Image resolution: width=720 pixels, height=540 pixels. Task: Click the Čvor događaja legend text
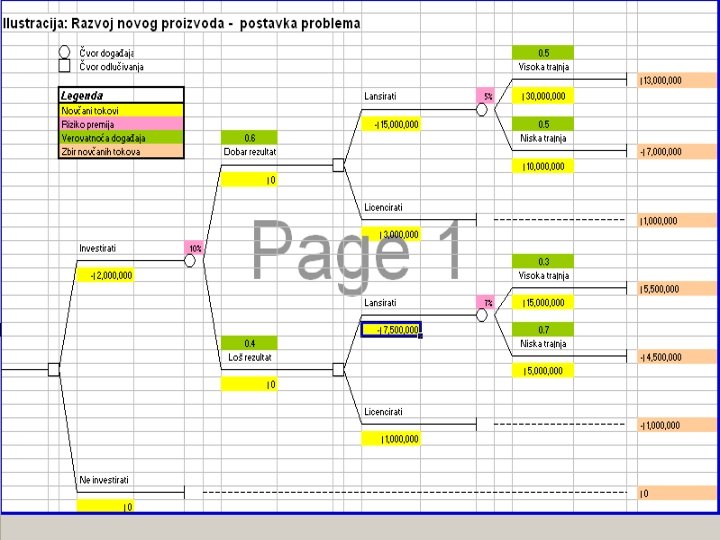click(x=107, y=53)
